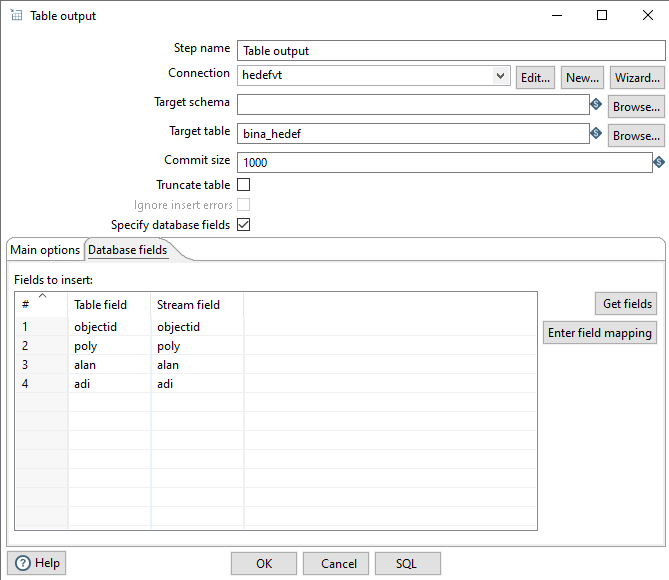Select the objectid Table field cell

(109, 326)
